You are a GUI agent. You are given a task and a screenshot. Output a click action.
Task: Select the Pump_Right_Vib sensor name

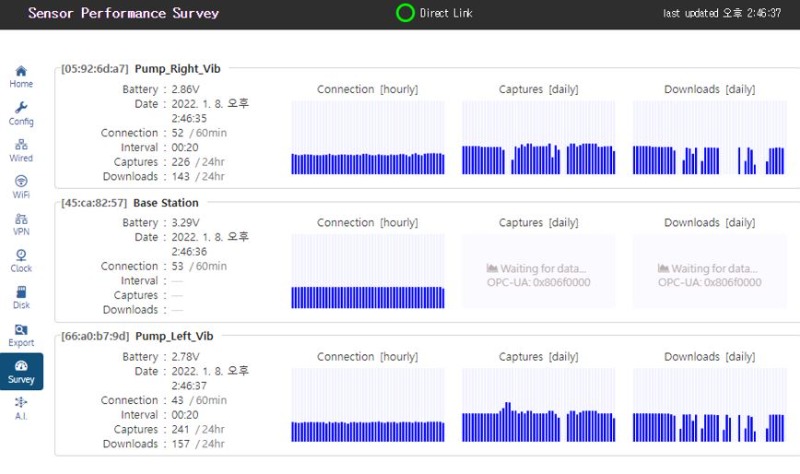[x=178, y=69]
